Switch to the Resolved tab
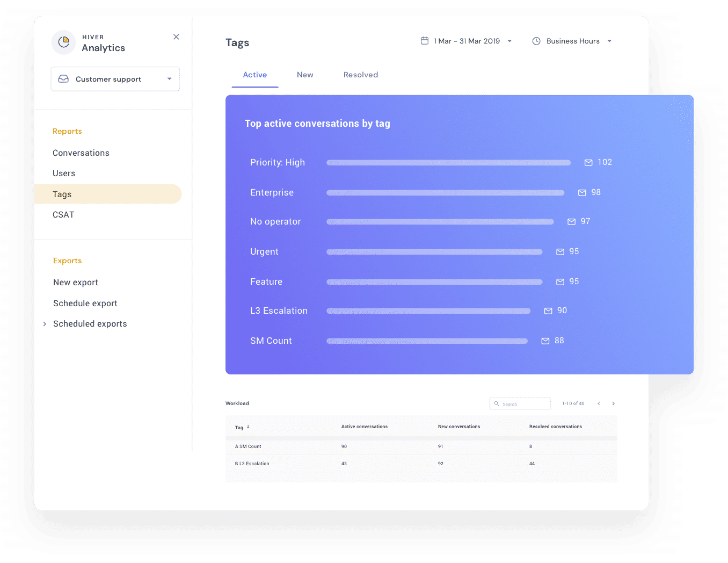728x563 pixels. (360, 75)
